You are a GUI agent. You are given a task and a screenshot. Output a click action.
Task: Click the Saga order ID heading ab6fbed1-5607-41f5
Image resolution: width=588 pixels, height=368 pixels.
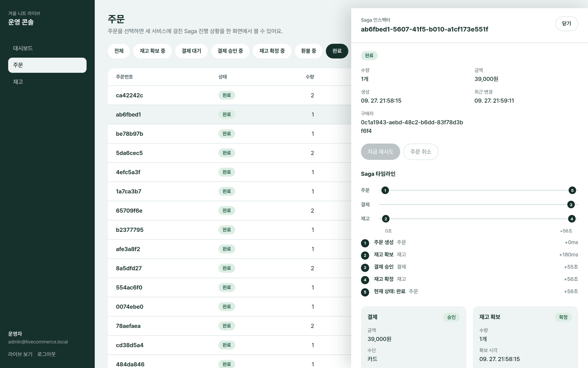(x=424, y=29)
